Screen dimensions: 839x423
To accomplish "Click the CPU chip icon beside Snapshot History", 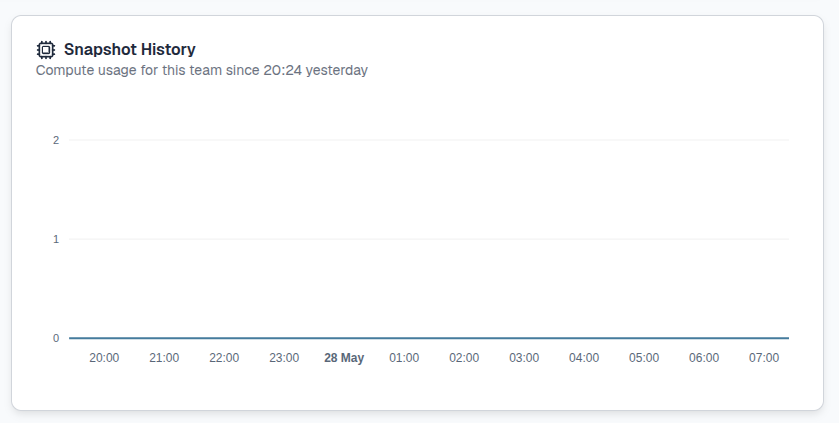I will tap(46, 50).
